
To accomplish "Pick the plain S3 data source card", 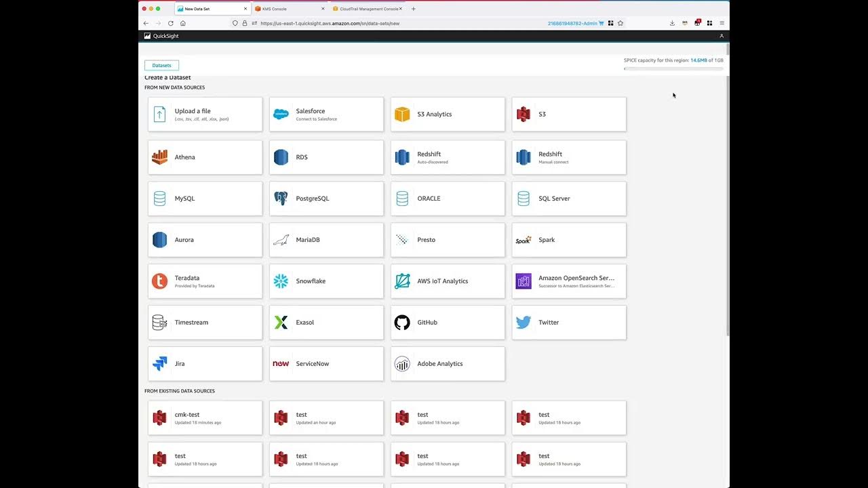I will click(x=569, y=115).
